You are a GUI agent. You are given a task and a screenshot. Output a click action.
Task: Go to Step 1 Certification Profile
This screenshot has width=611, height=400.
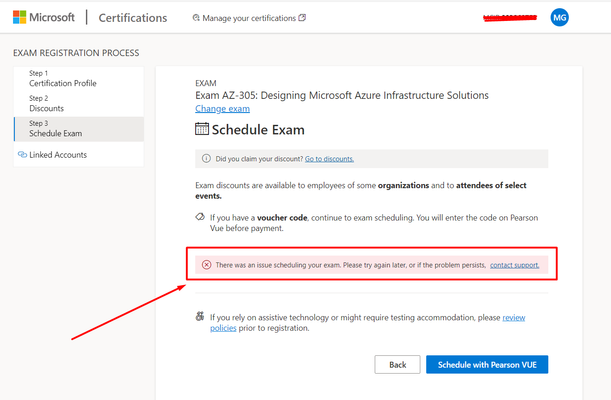79,78
